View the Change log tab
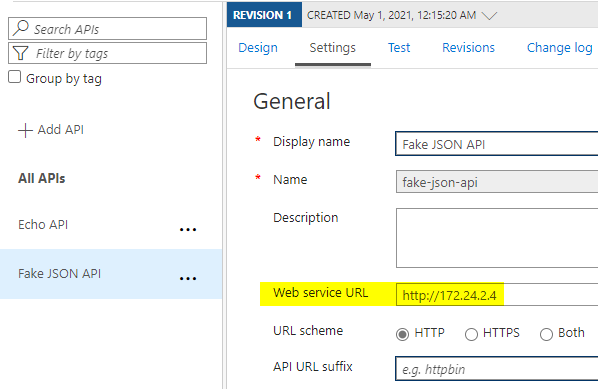 tap(559, 48)
